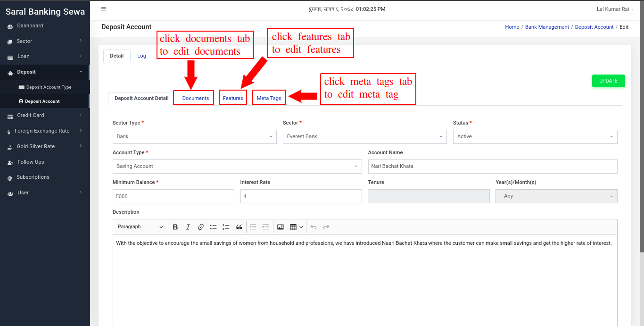
Task: Open Bank Management breadcrumb link
Action: tap(547, 27)
